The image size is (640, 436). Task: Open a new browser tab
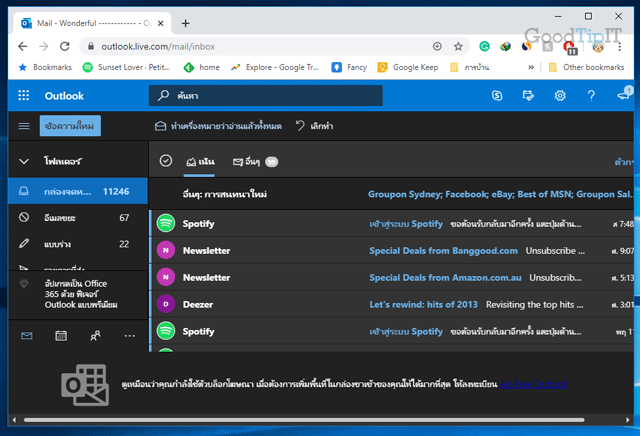click(x=185, y=23)
